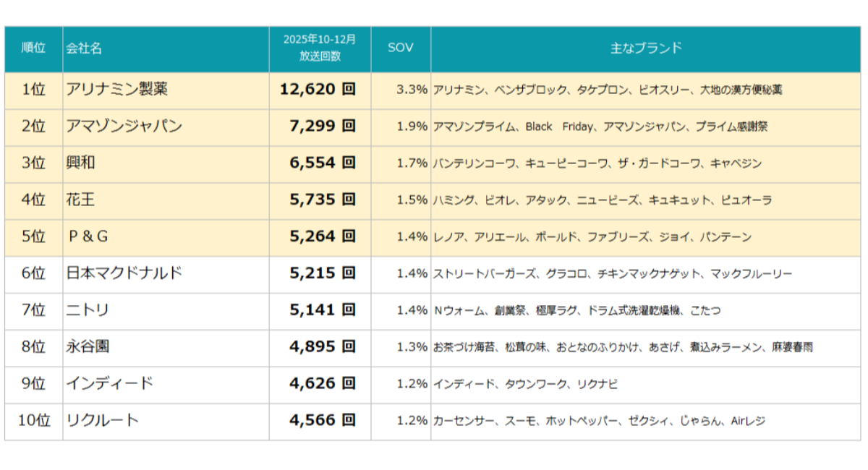This screenshot has height=470, width=868.
Task: Click the 会社名 column header
Action: [84, 48]
